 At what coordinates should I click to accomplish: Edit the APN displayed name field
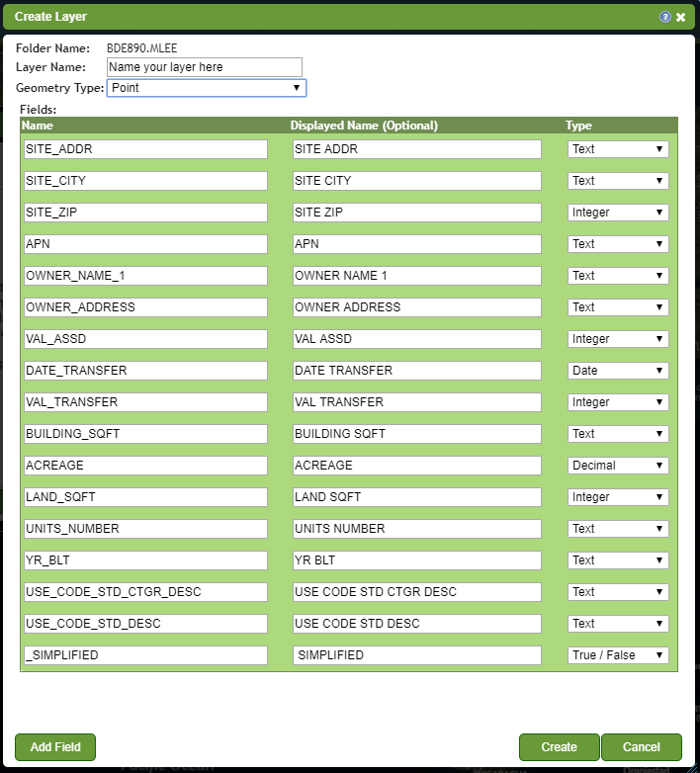click(416, 243)
